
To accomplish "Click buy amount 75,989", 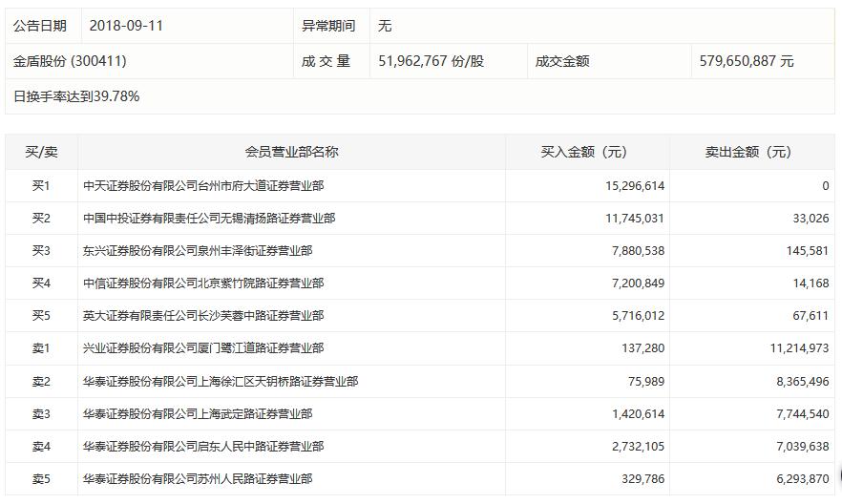I will [646, 382].
